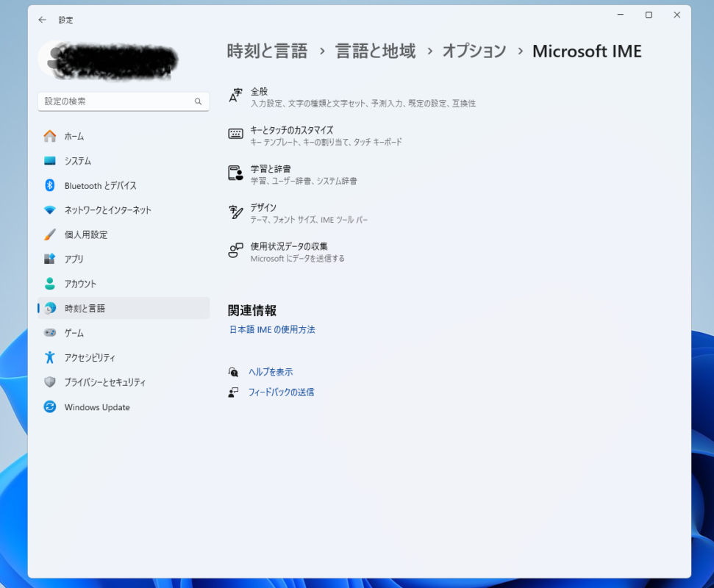
Task: Click the 関連情報 heading
Action: [251, 310]
